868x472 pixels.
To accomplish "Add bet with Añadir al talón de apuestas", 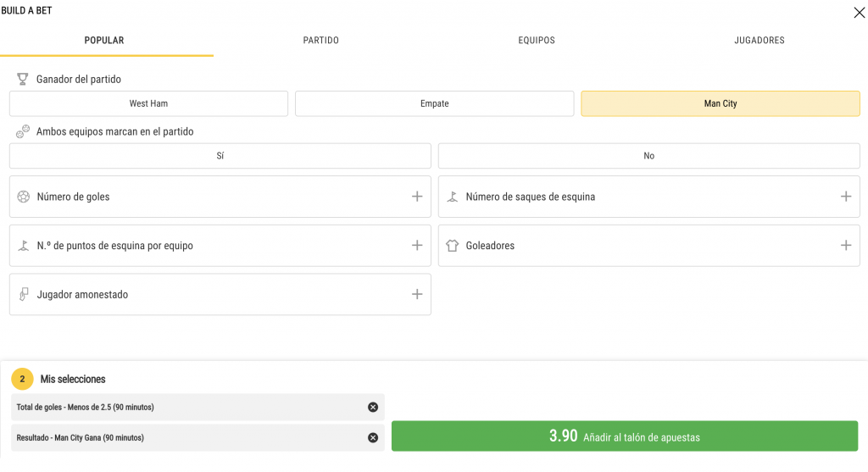I will [x=625, y=436].
